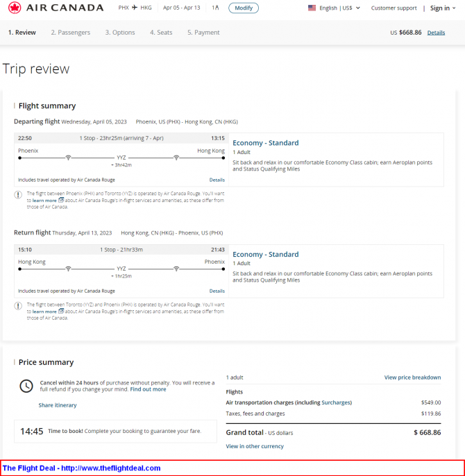
Task: Click YYZ stop on return flight
Action: [121, 269]
